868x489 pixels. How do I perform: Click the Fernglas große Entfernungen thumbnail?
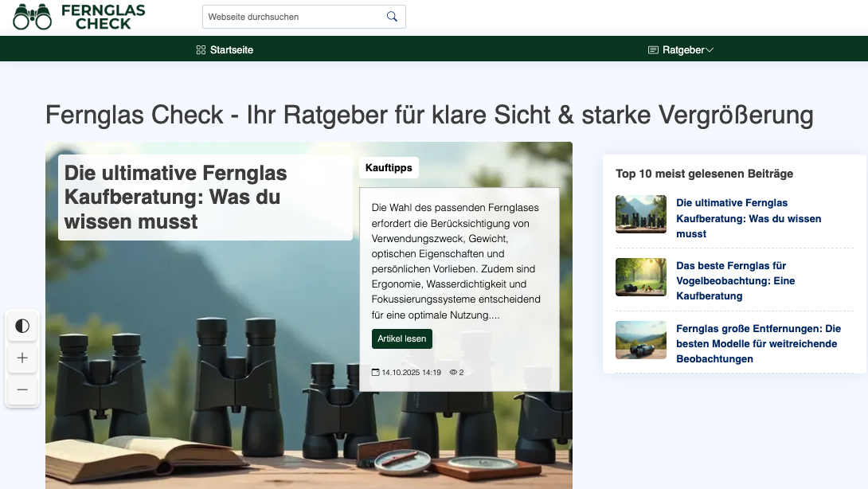pos(640,340)
